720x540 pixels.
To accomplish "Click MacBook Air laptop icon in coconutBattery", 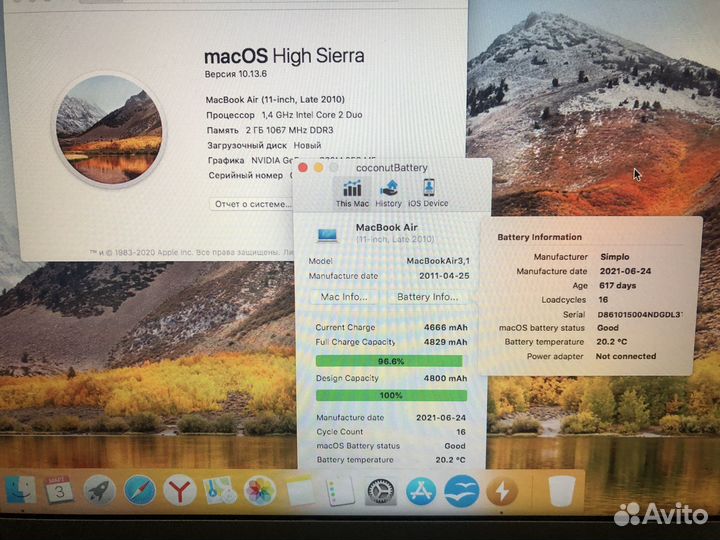I will coord(328,235).
